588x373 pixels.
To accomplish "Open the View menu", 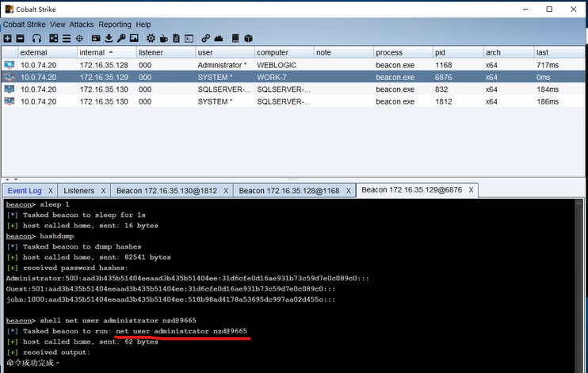I will point(57,25).
